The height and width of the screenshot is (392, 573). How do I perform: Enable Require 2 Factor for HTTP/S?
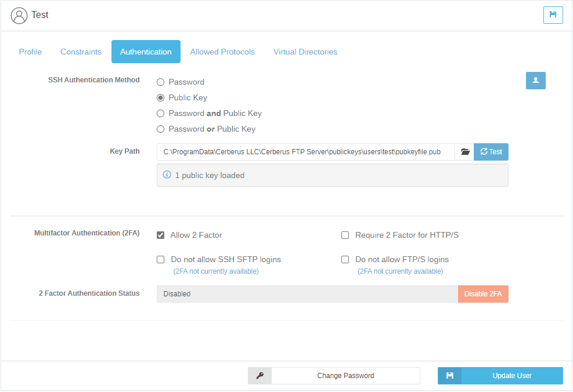pyautogui.click(x=345, y=235)
